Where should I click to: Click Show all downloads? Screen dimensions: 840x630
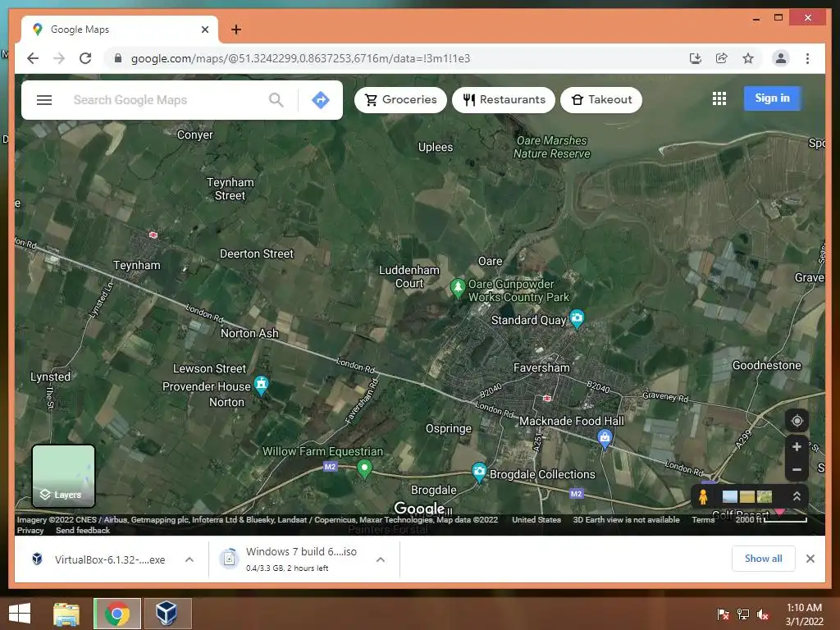(x=764, y=559)
